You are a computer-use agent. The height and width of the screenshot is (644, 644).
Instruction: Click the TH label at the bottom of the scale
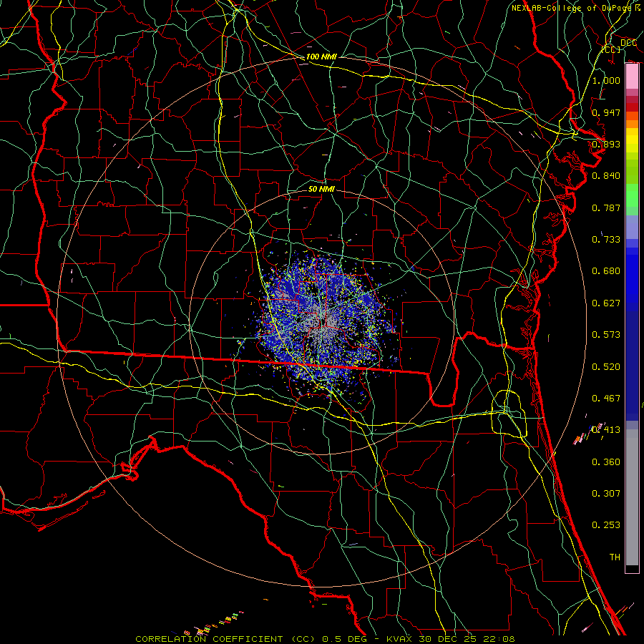point(615,557)
